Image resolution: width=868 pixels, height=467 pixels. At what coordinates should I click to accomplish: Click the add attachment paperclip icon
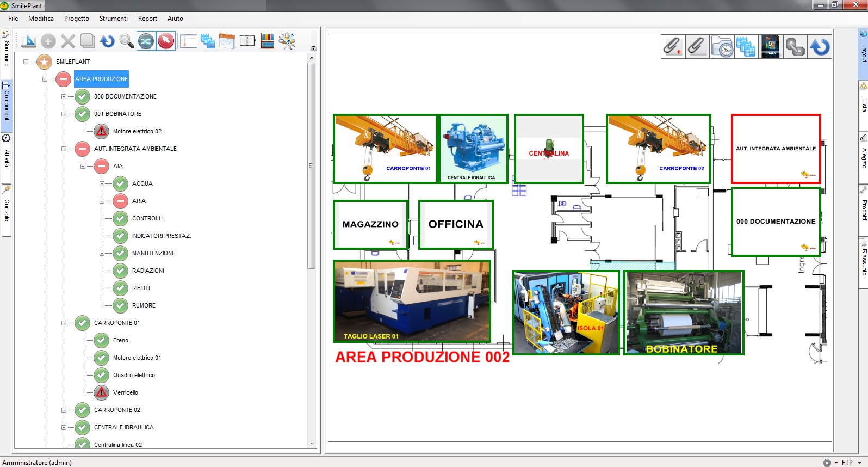(673, 46)
